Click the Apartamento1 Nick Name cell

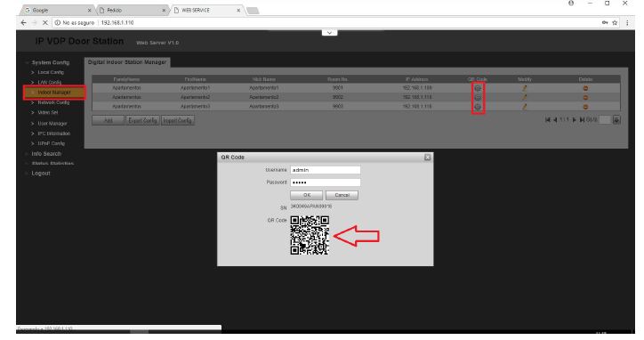263,88
